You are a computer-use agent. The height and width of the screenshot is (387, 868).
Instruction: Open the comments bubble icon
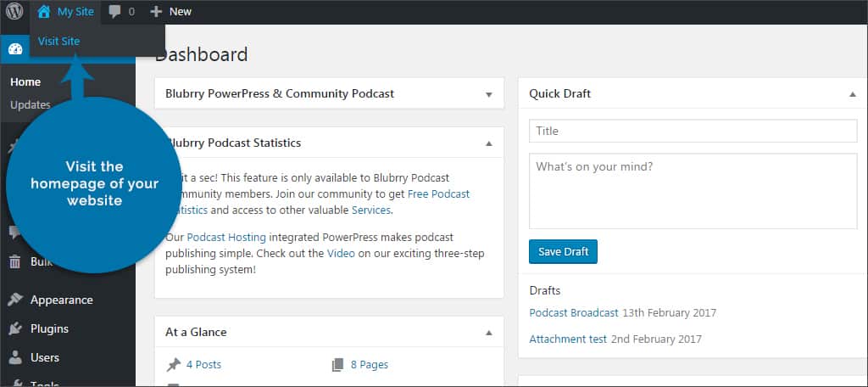tap(114, 12)
